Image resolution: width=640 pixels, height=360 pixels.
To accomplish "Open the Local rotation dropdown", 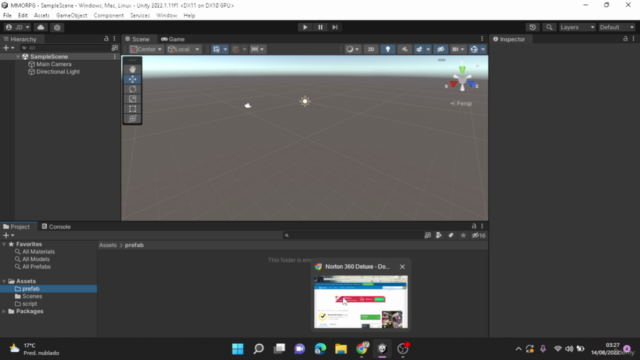I will [x=184, y=49].
